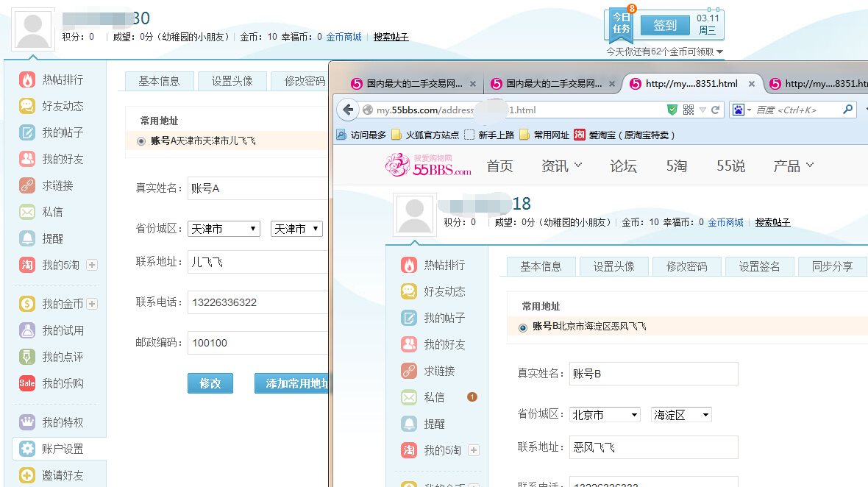Open 天津市 city dropdown in left window
This screenshot has width=868, height=487.
tap(296, 229)
